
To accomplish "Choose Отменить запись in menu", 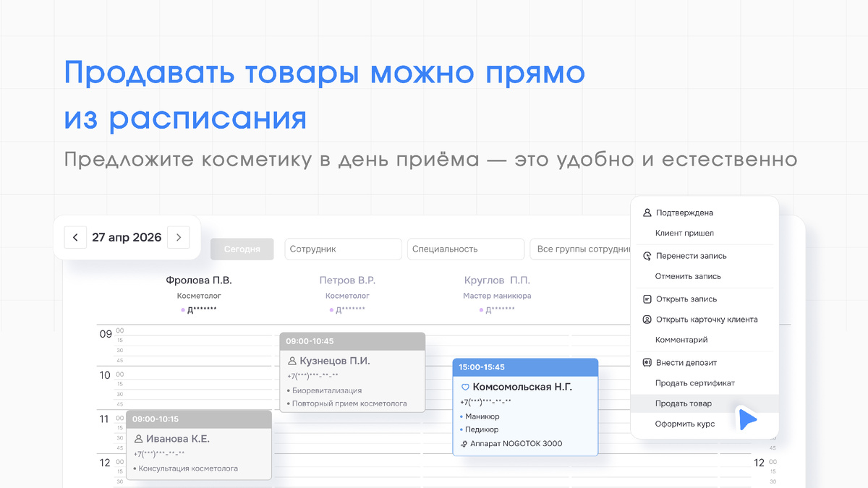I will click(688, 276).
